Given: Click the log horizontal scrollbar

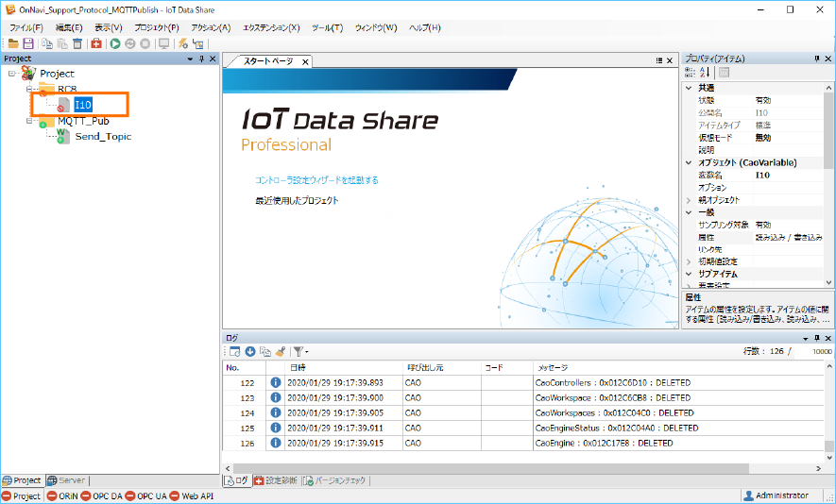Looking at the screenshot, I should tap(490, 468).
